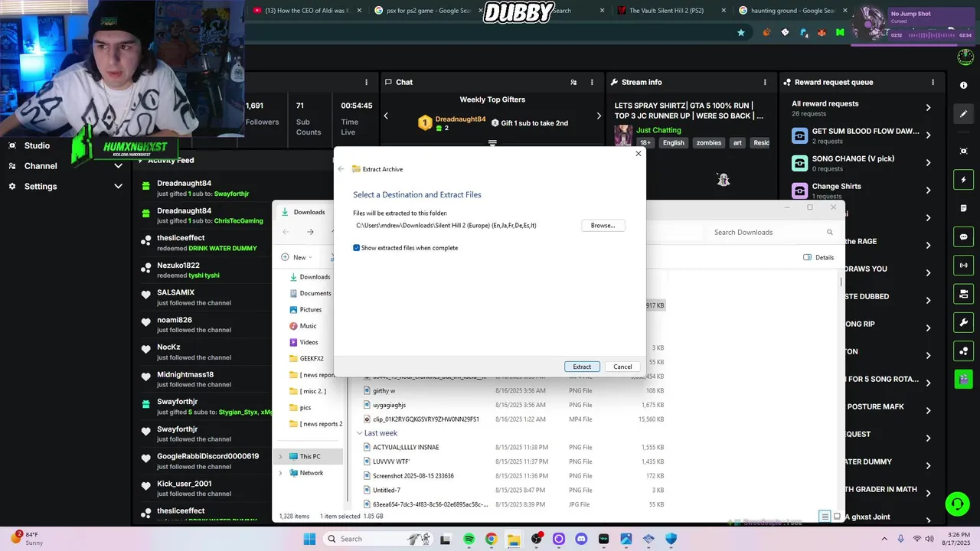Click the bookmark star in address bar

pos(741,33)
